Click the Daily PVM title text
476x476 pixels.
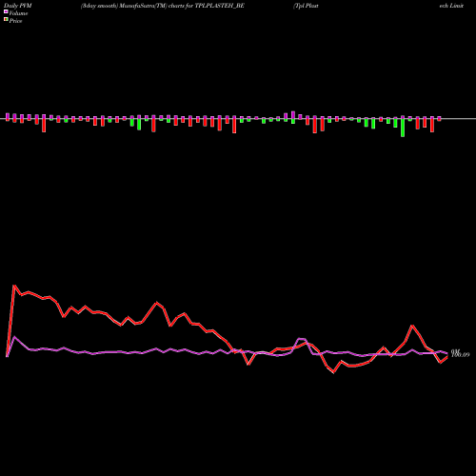tap(18, 6)
